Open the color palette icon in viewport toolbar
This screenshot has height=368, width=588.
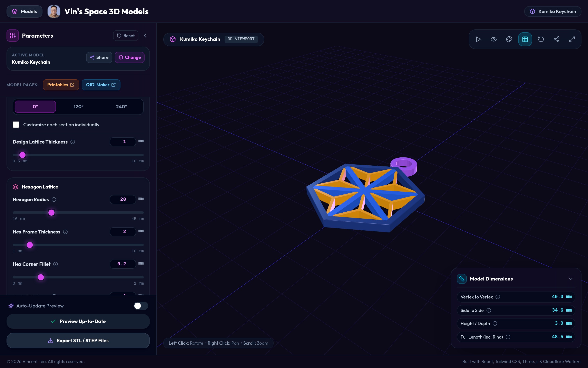point(509,39)
